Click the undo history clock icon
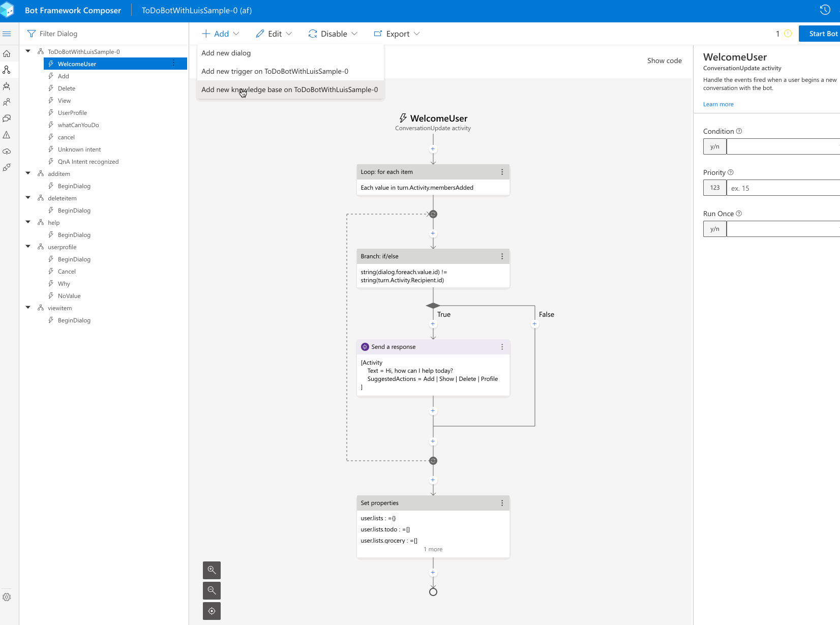The height and width of the screenshot is (625, 840). pyautogui.click(x=825, y=9)
